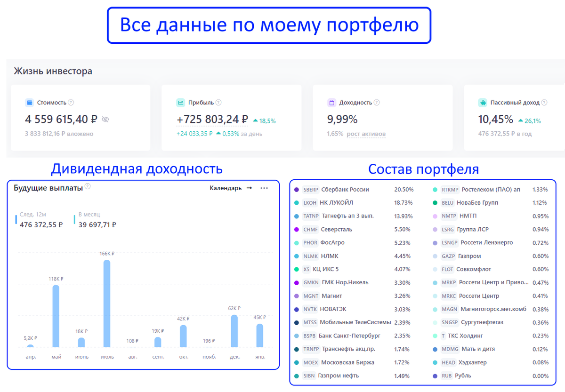Select the ГМК Нор.Никель row name
565x392 pixels.
click(x=345, y=283)
